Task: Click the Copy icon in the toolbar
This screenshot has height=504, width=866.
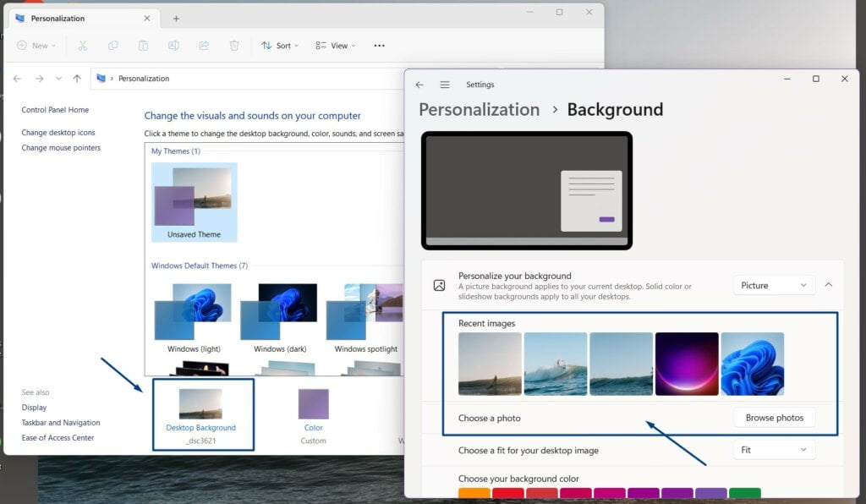Action: point(113,46)
